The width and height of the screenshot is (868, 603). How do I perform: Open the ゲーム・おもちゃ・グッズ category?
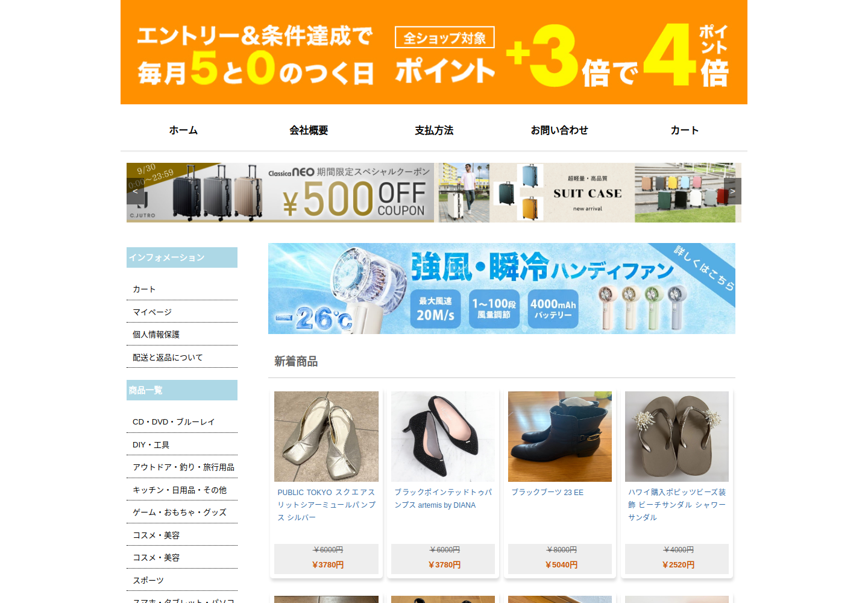pos(180,513)
